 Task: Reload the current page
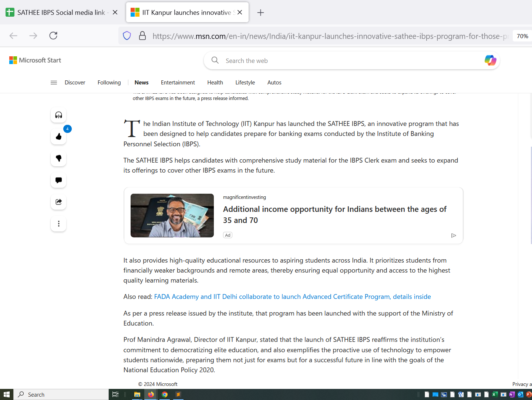53,36
